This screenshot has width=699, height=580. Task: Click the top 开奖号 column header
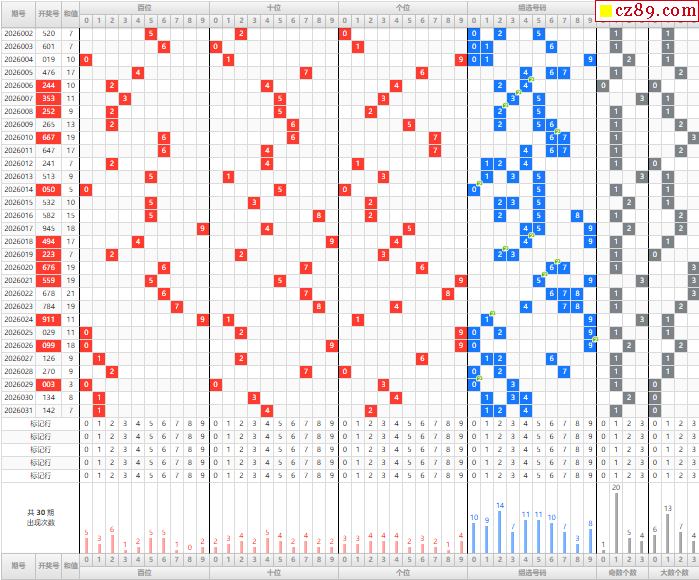[48, 13]
